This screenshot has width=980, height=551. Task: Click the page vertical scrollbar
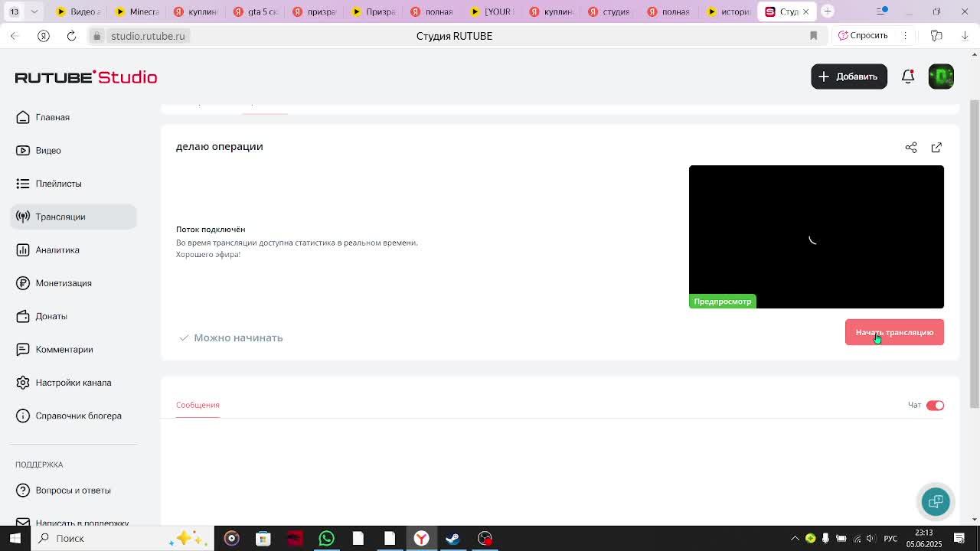pos(975,253)
